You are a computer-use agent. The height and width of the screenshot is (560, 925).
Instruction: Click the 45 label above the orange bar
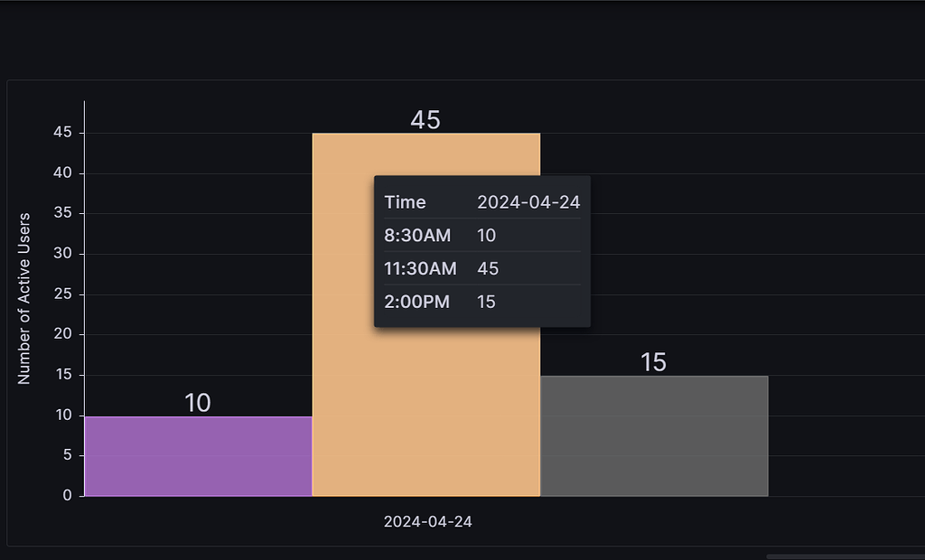(x=425, y=120)
